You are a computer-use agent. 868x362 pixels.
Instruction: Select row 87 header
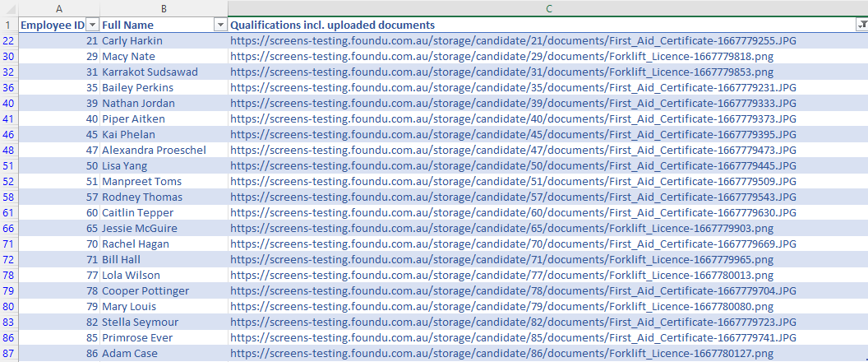click(x=8, y=353)
